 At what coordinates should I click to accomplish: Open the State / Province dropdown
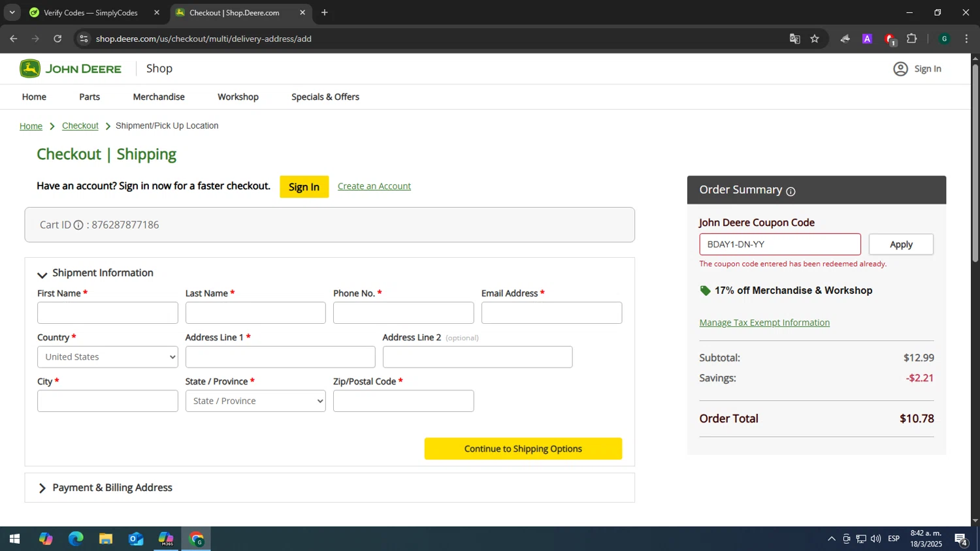[255, 401]
